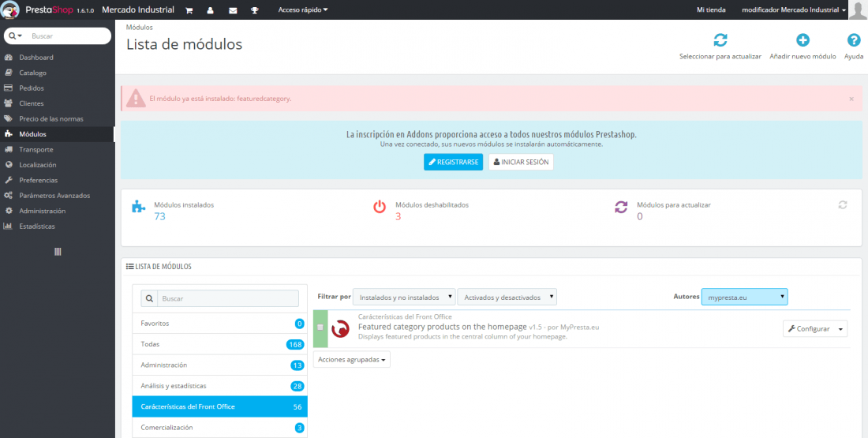Click Featured category products on the homepage title
The image size is (868, 438).
coord(443,327)
